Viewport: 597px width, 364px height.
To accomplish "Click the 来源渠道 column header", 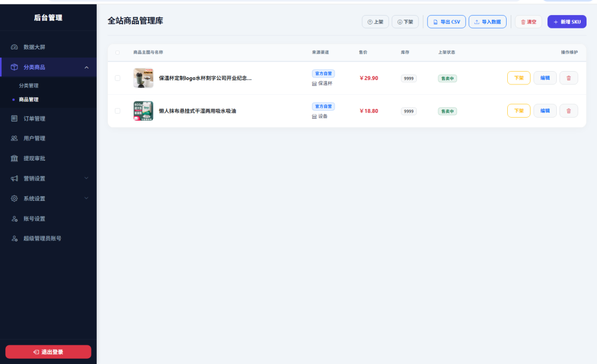I will point(320,52).
